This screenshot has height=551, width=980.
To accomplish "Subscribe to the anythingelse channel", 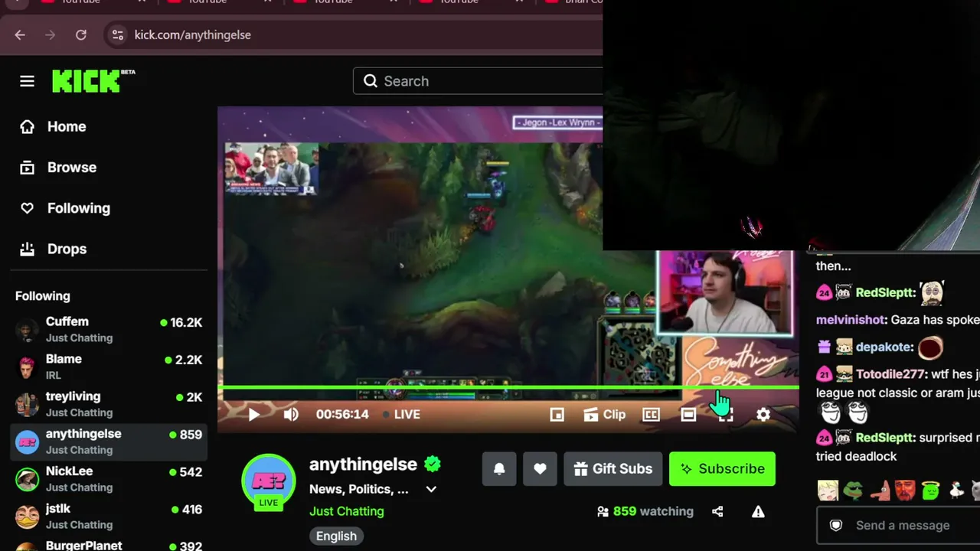I will [722, 469].
